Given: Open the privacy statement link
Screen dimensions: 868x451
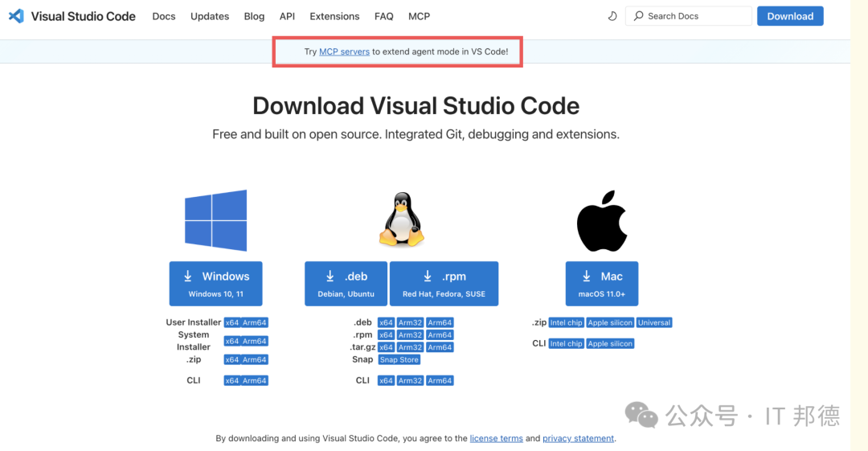Looking at the screenshot, I should [579, 438].
